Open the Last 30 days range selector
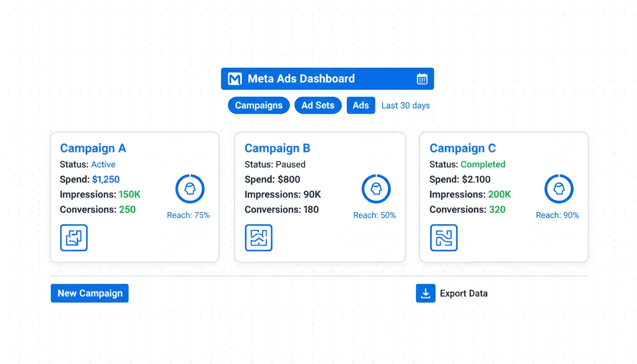 (x=406, y=105)
